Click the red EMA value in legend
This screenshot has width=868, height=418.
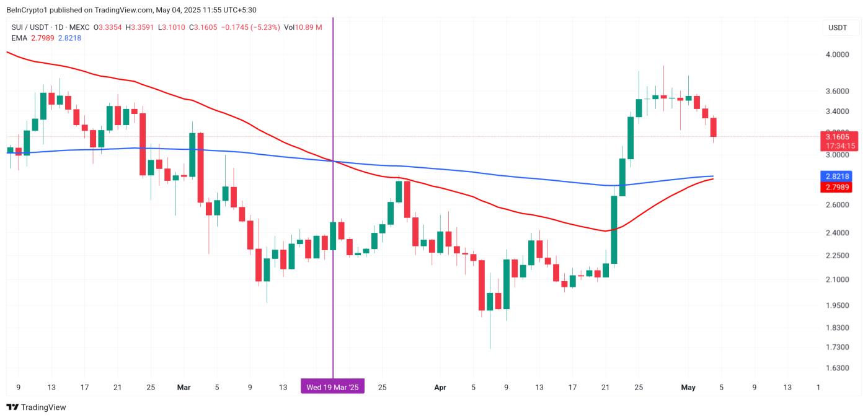click(42, 38)
